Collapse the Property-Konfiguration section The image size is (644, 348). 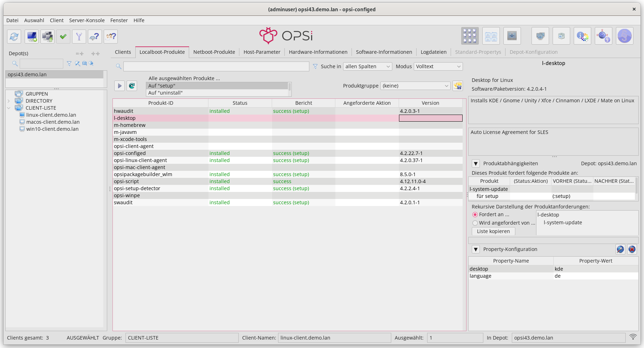pyautogui.click(x=476, y=249)
